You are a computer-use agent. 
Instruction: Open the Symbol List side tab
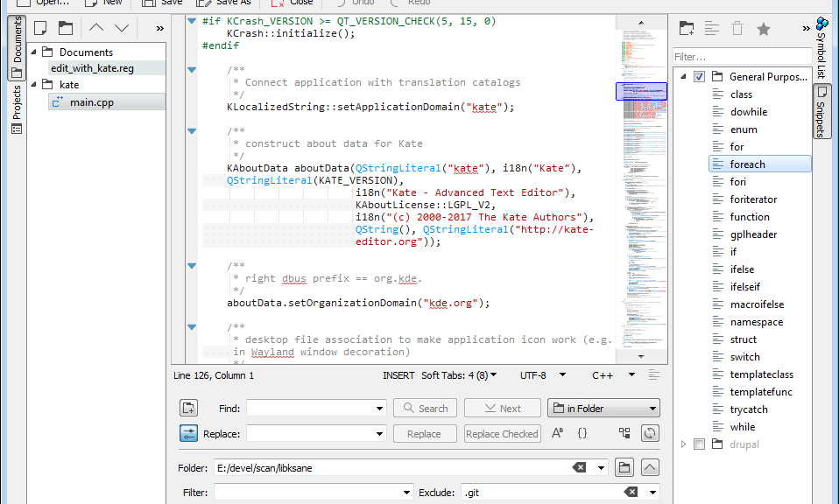point(821,48)
